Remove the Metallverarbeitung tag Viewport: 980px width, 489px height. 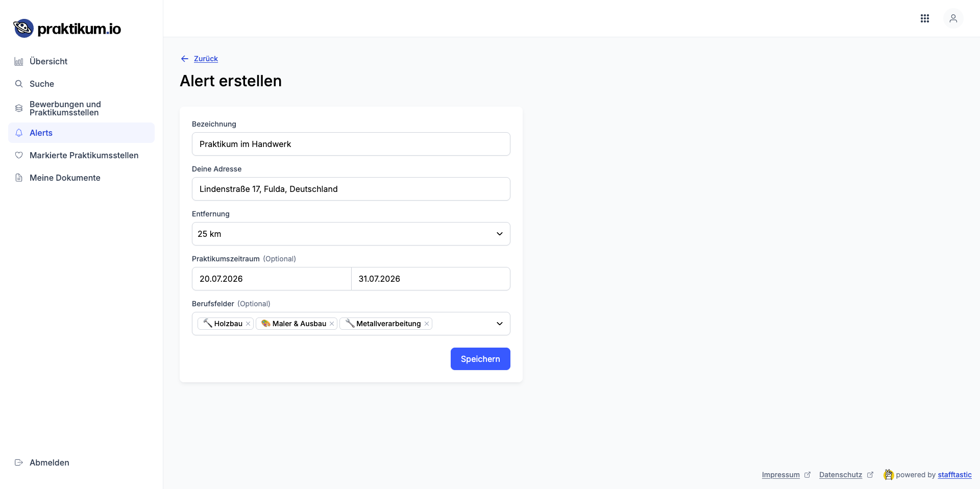point(427,324)
